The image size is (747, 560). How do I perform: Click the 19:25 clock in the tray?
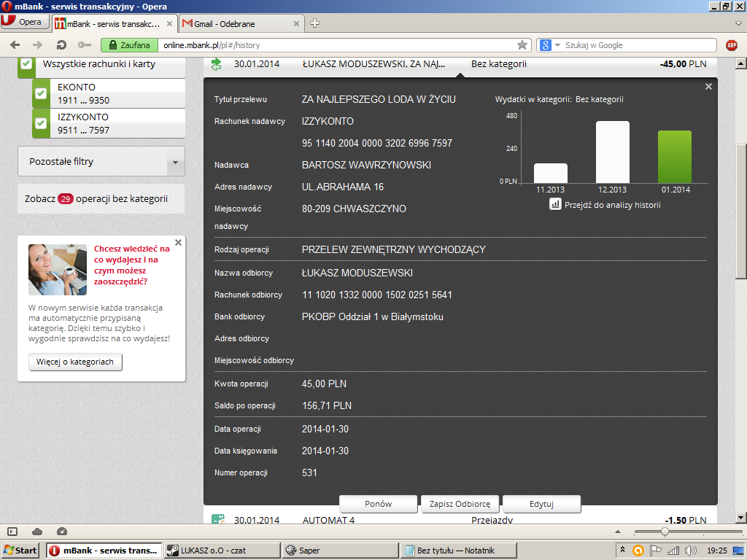pos(717,551)
